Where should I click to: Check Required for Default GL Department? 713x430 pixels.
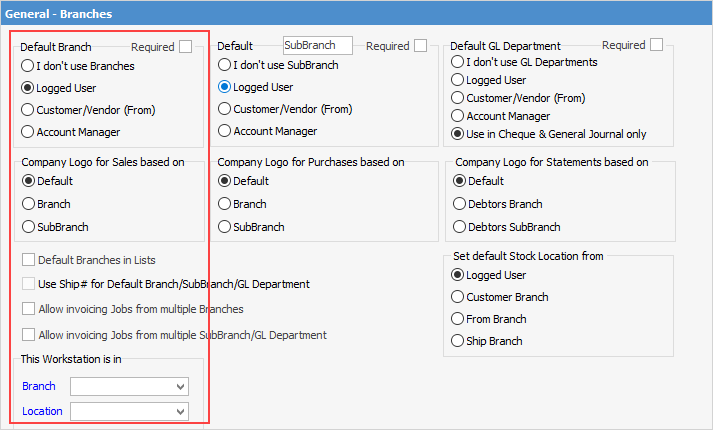656,45
